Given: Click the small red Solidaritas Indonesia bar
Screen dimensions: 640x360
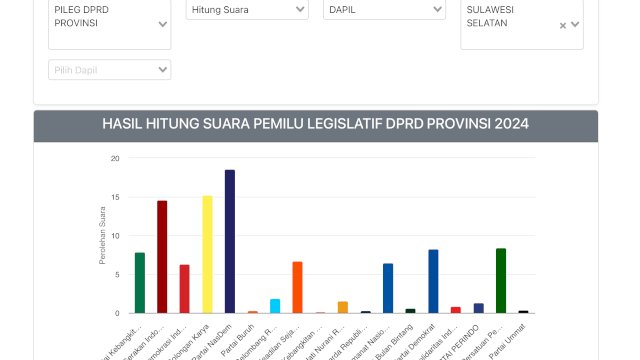Looking at the screenshot, I should [x=456, y=310].
